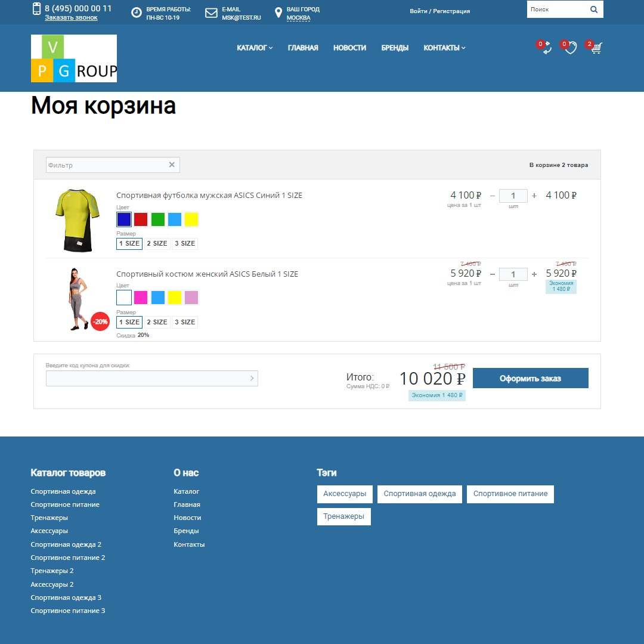Pick the red color swatch for t-shirt
Image resolution: width=644 pixels, height=644 pixels.
[x=141, y=219]
